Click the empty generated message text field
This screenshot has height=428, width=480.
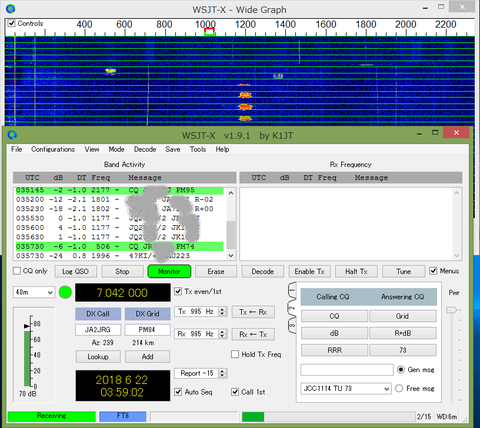[x=347, y=370]
